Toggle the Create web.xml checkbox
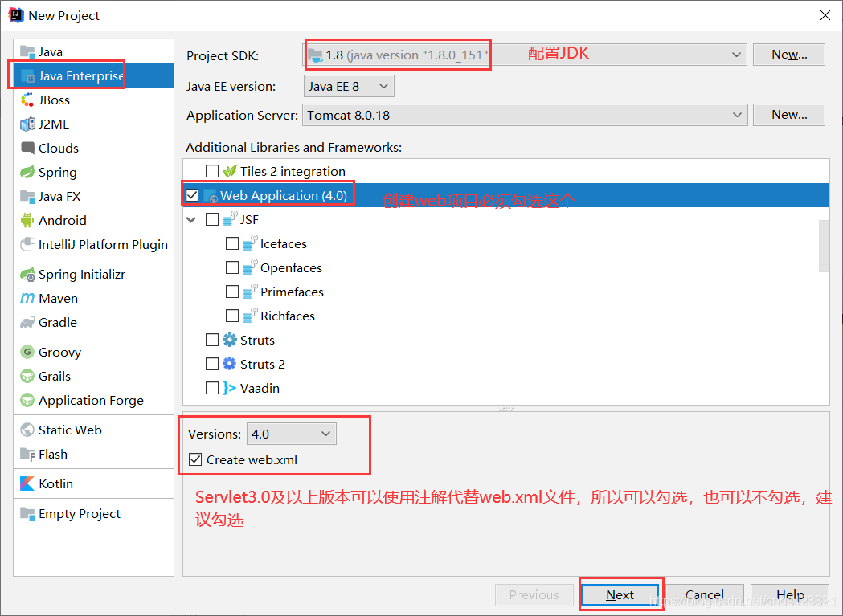Viewport: 843px width, 616px height. (195, 459)
